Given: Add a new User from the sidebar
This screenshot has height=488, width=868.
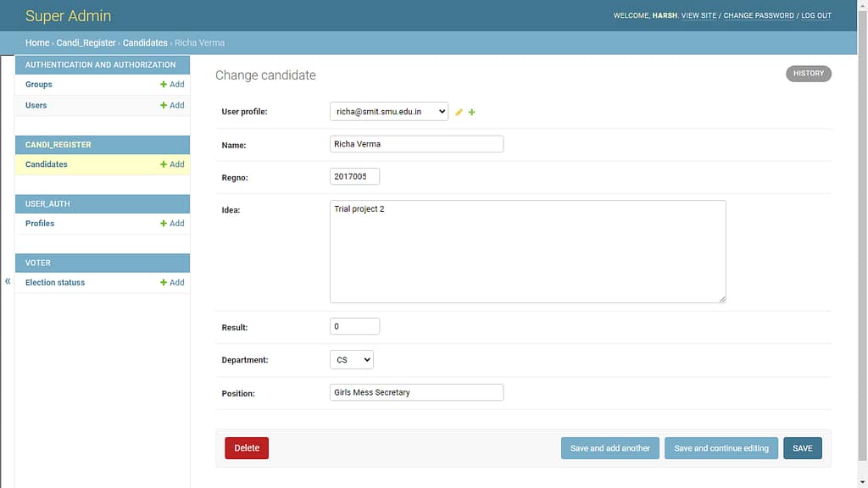Looking at the screenshot, I should click(x=172, y=106).
